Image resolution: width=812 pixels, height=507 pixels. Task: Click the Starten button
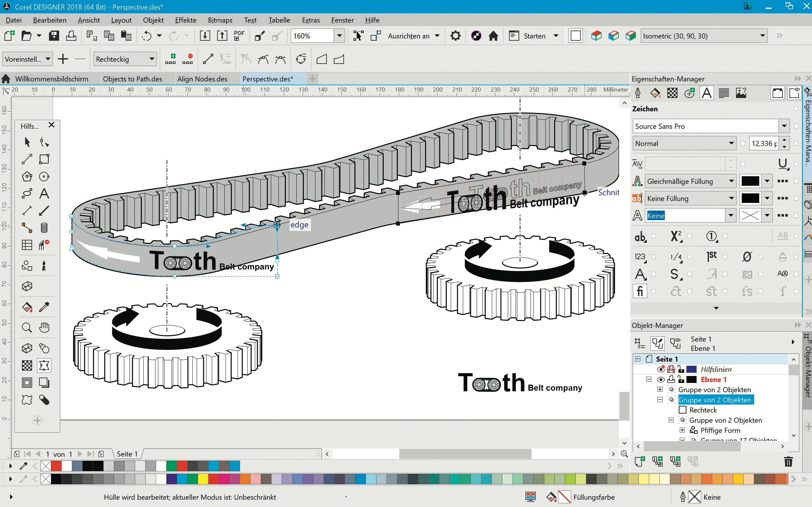pos(534,36)
